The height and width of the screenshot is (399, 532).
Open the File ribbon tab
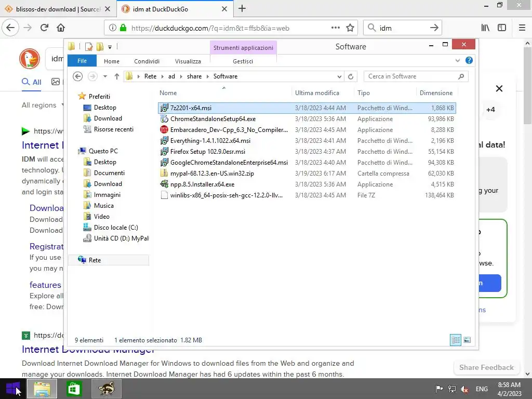(82, 61)
